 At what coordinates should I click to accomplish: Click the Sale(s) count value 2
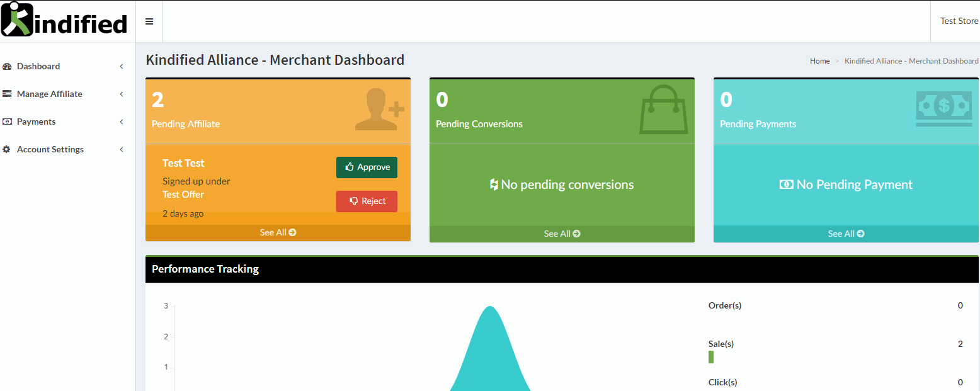(x=960, y=344)
